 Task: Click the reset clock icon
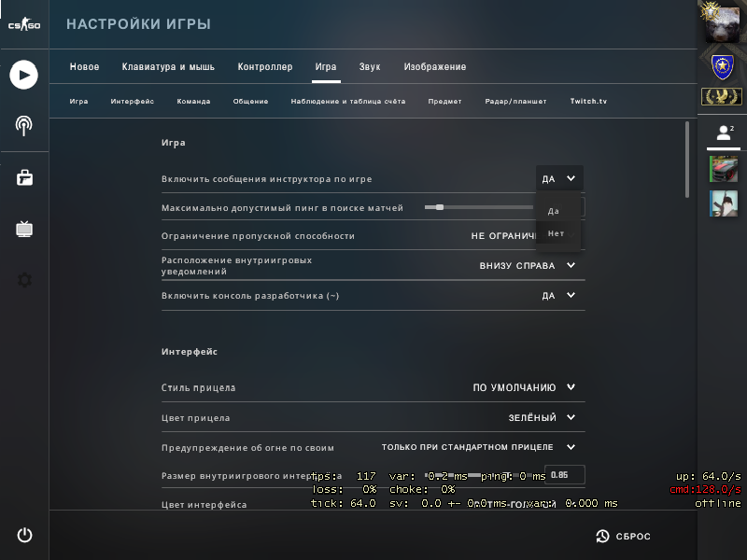tap(602, 536)
